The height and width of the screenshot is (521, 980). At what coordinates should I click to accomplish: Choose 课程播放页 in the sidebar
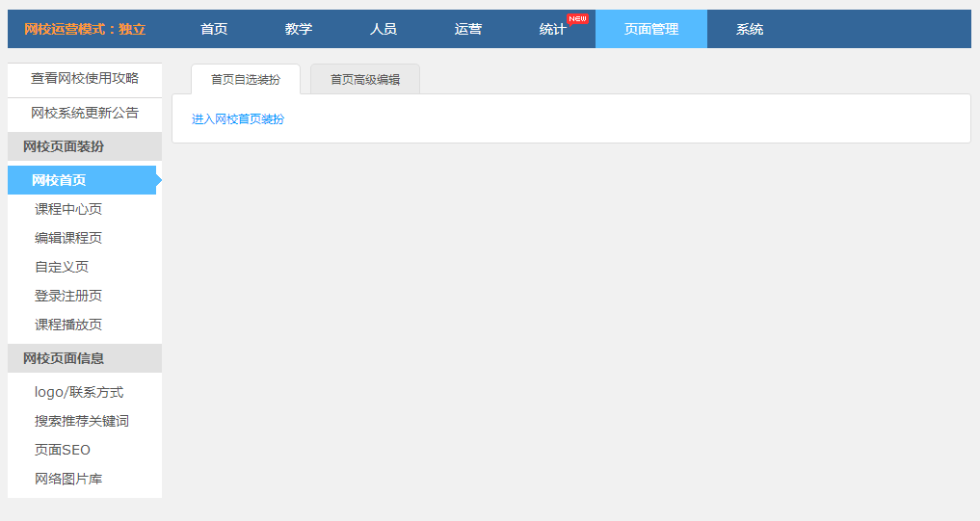click(68, 325)
